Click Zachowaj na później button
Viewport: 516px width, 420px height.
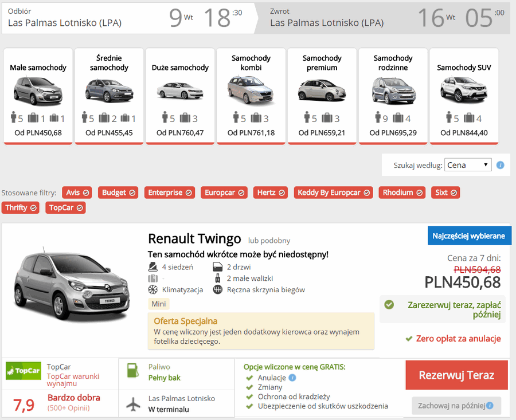[x=456, y=406]
